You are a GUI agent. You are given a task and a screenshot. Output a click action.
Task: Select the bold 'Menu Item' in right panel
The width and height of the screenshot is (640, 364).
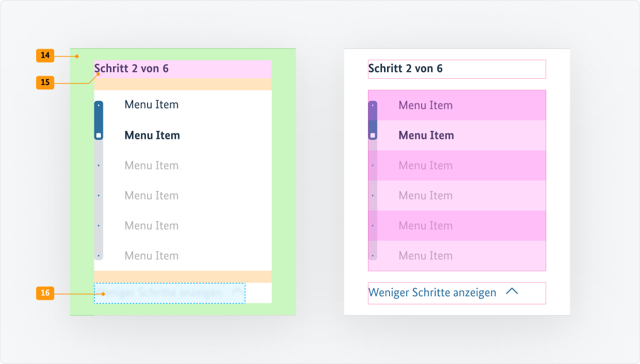coord(425,135)
